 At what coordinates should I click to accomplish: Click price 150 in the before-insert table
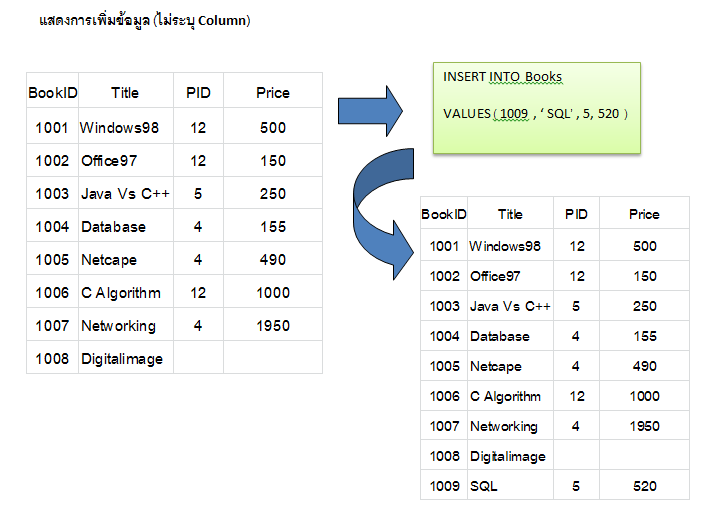coord(273,161)
